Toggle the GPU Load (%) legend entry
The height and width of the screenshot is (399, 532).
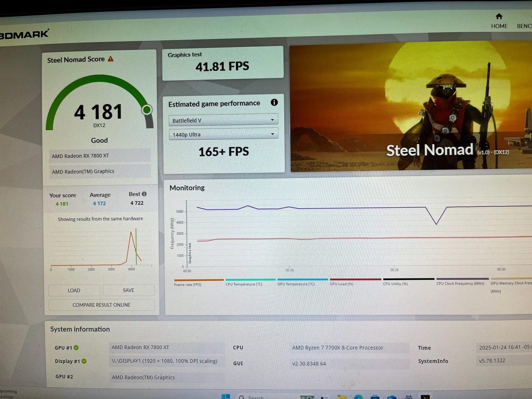(x=355, y=282)
